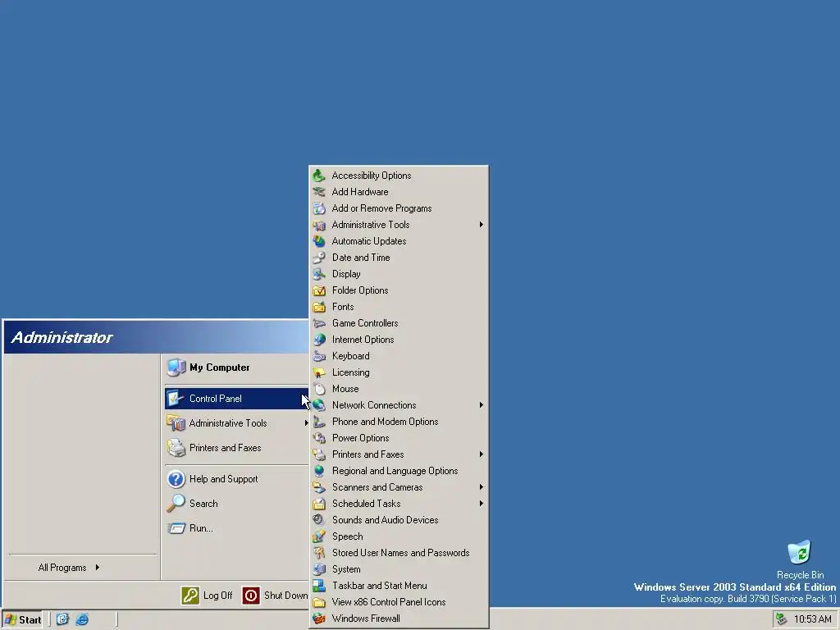The height and width of the screenshot is (630, 840).
Task: Click the Keyboard icon
Action: coord(319,356)
